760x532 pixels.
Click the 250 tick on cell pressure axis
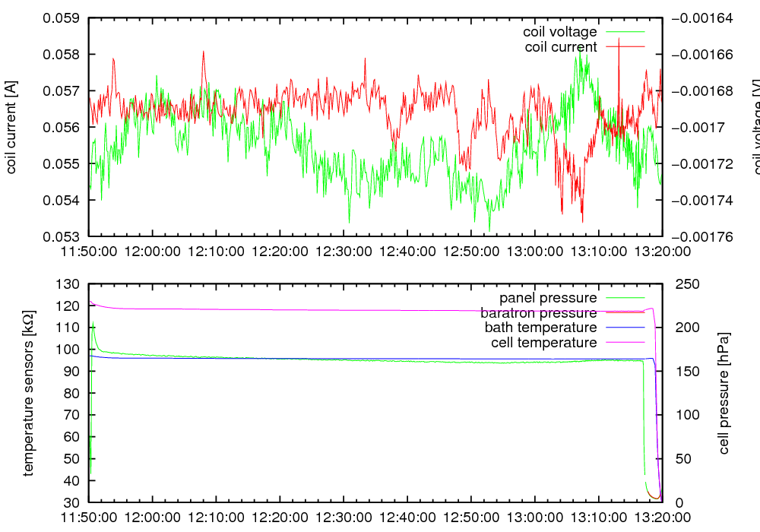tap(682, 284)
